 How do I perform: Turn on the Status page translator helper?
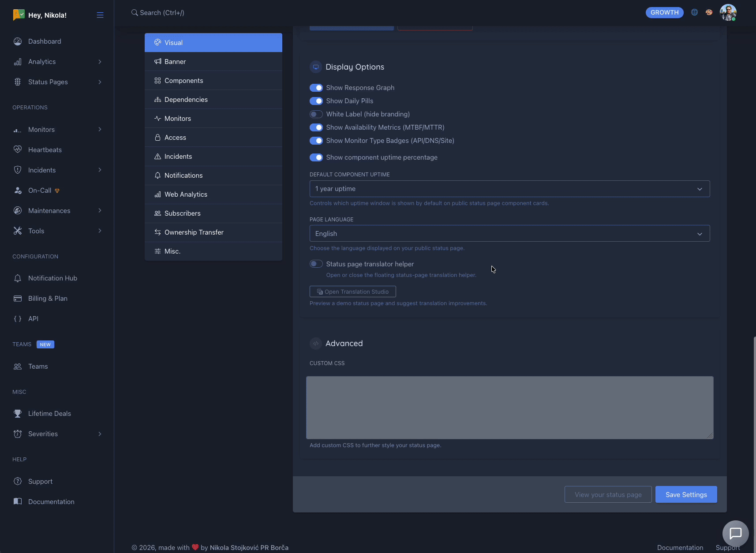point(316,264)
